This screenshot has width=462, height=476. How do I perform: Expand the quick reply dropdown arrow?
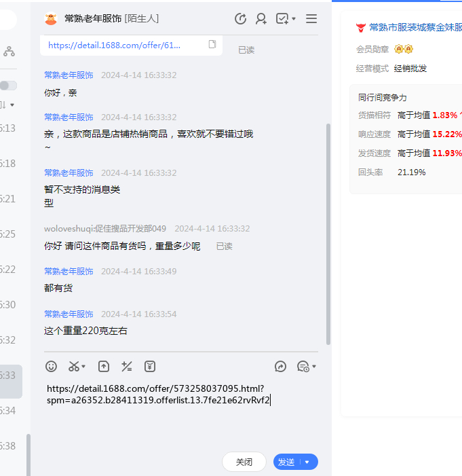[314, 367]
